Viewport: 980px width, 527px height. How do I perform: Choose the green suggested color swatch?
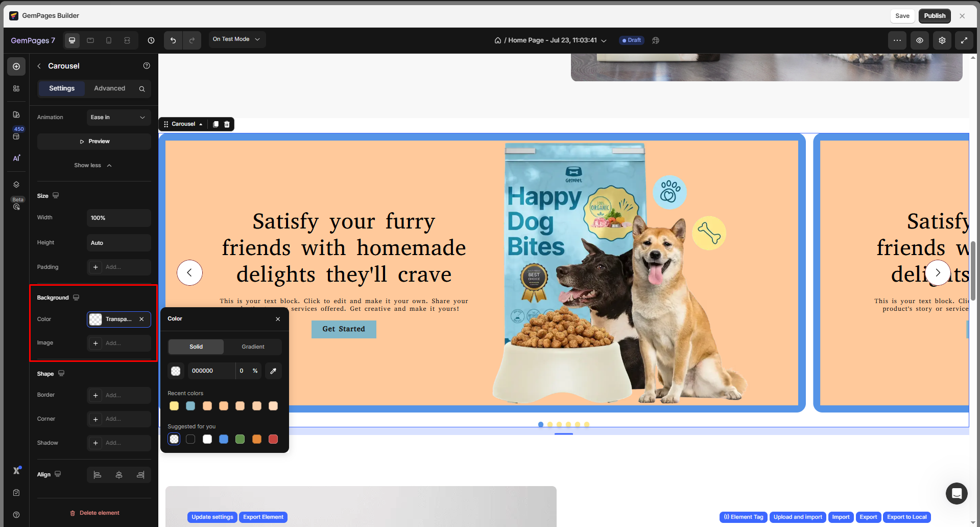(x=240, y=439)
